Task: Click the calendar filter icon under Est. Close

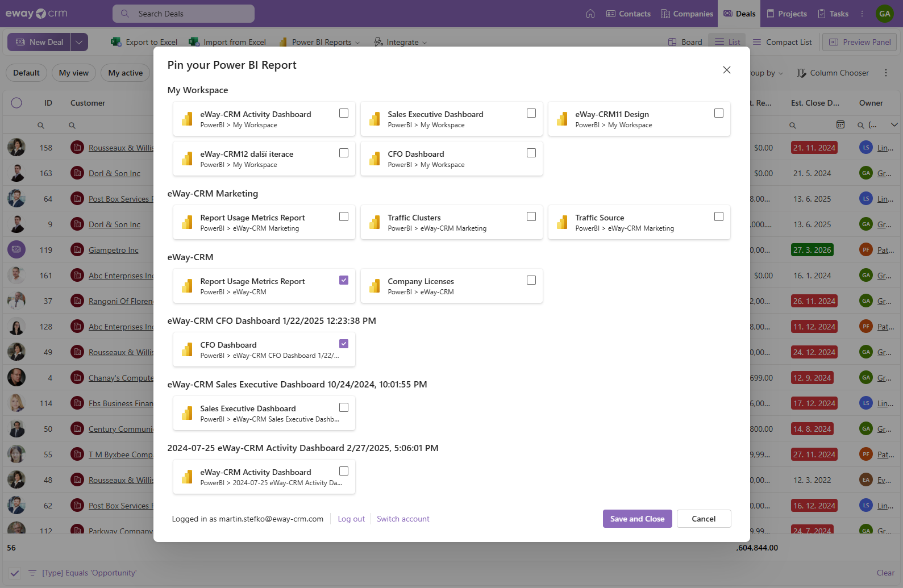Action: 840,125
